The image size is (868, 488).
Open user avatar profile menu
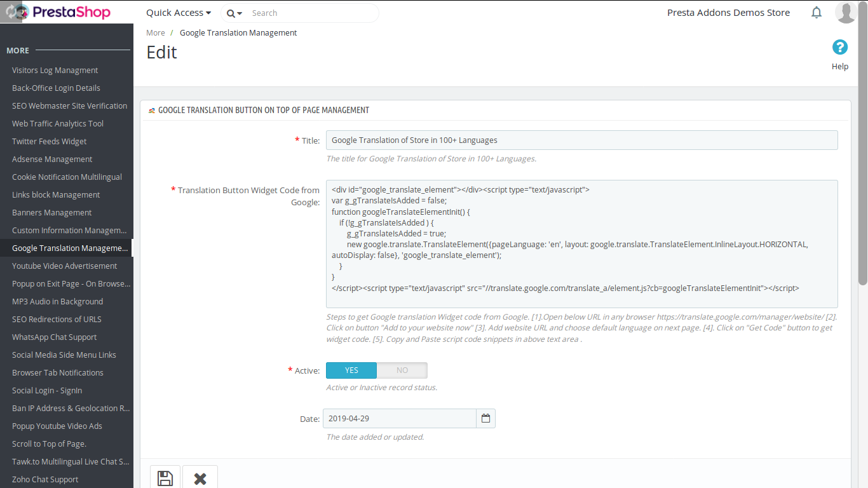(846, 12)
